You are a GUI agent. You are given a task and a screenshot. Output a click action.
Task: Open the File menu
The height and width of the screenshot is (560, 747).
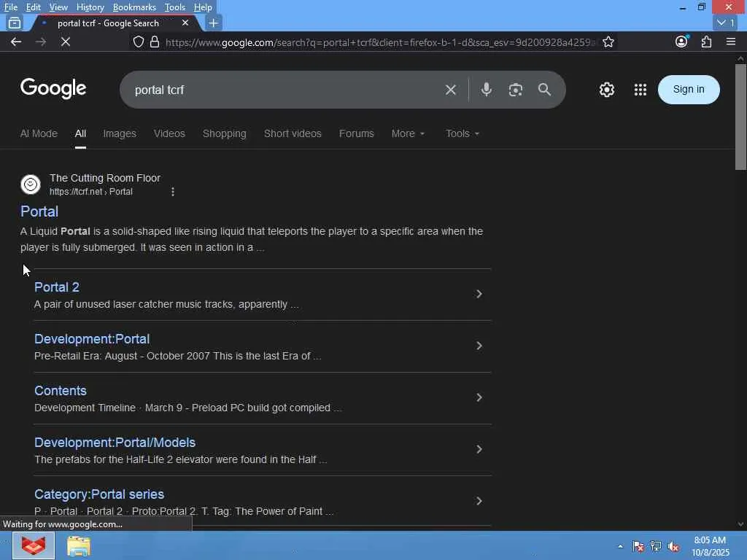(x=10, y=7)
